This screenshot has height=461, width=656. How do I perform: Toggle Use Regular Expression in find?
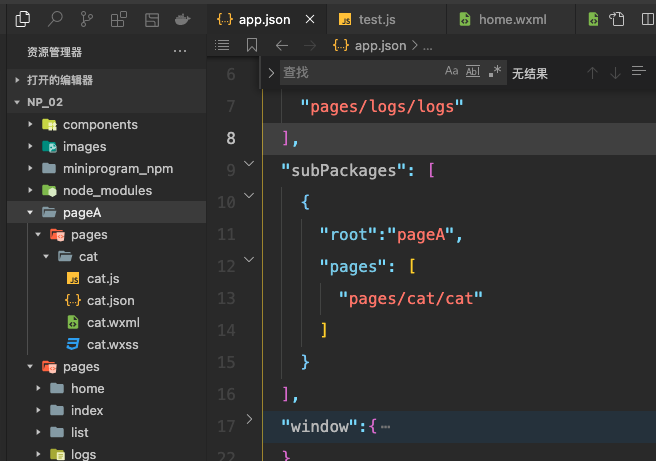(495, 71)
